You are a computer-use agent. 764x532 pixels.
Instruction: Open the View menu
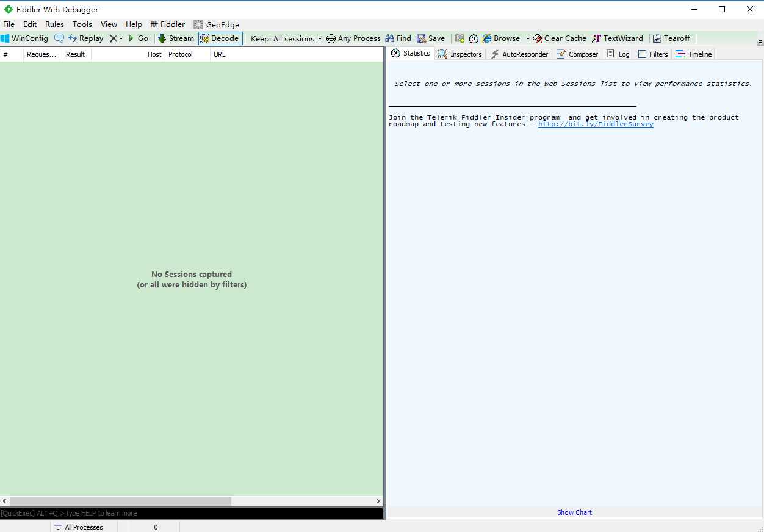(x=109, y=24)
